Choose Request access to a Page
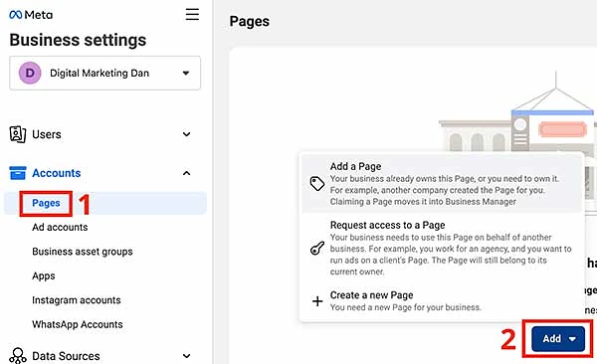This screenshot has height=364, width=597. tap(442, 249)
